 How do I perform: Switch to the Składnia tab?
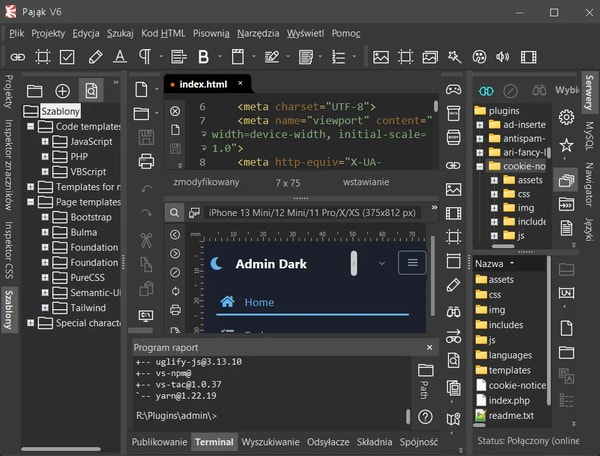point(374,442)
